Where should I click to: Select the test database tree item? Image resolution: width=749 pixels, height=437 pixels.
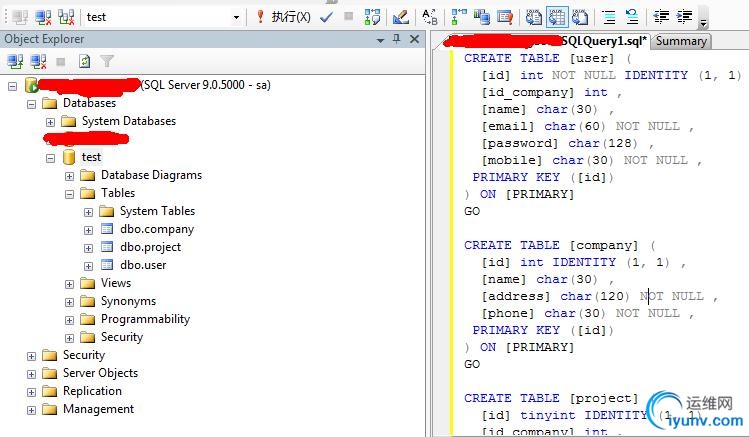coord(91,157)
